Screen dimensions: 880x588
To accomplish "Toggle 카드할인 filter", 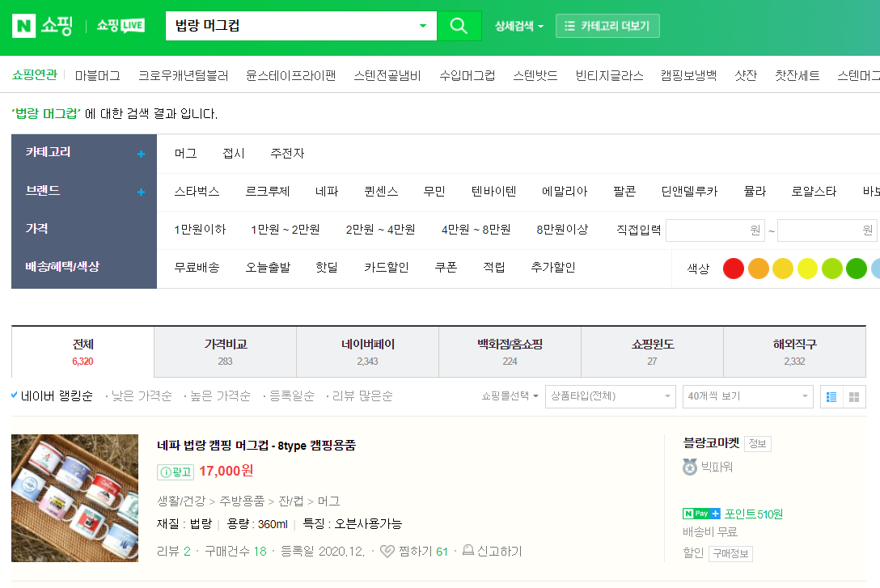I will [x=387, y=268].
